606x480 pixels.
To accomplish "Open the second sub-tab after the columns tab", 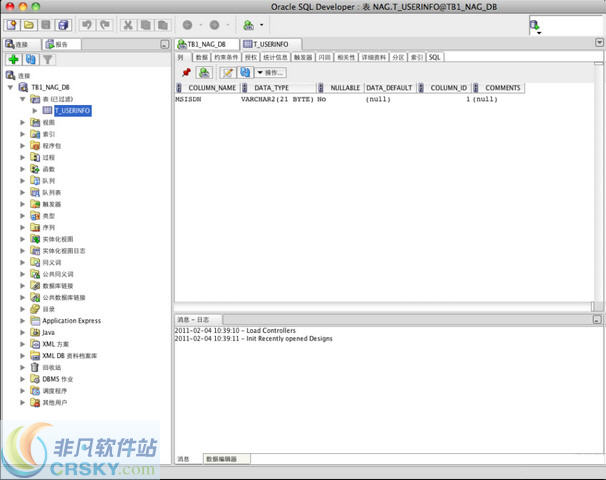I will [201, 57].
